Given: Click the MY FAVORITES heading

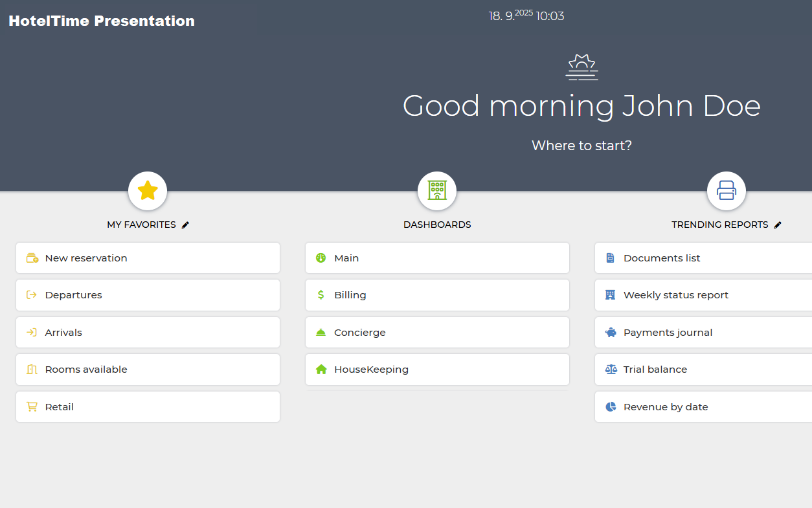Looking at the screenshot, I should 141,225.
